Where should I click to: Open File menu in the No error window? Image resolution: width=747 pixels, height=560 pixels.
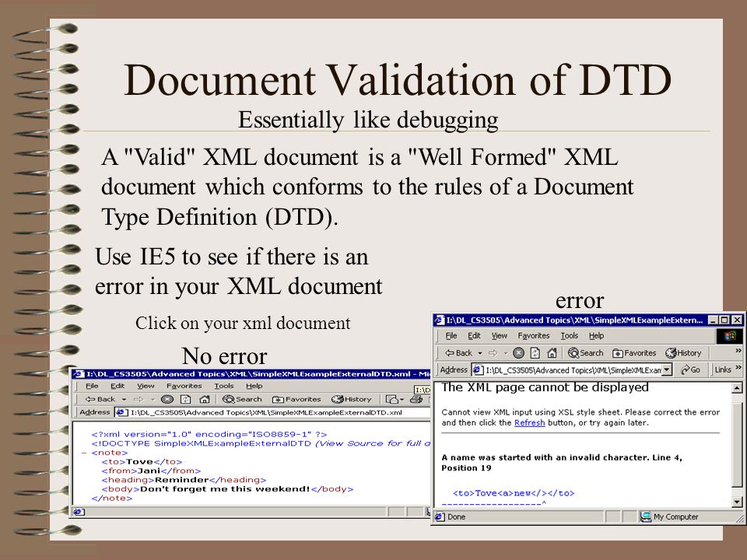click(x=92, y=386)
